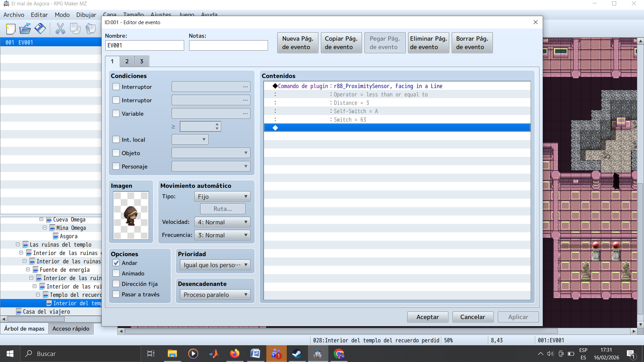Image resolution: width=644 pixels, height=362 pixels.
Task: Open Steam from the taskbar
Action: pyautogui.click(x=297, y=354)
